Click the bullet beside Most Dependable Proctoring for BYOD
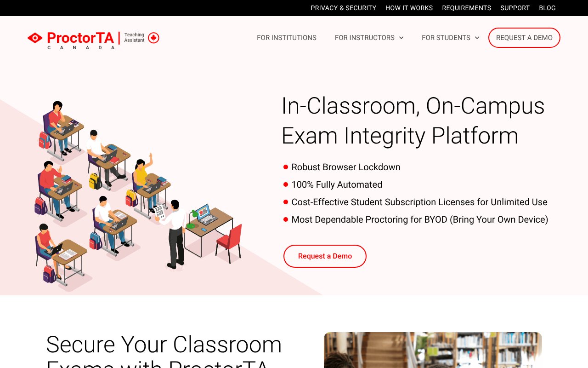This screenshot has height=368, width=588. tap(285, 219)
